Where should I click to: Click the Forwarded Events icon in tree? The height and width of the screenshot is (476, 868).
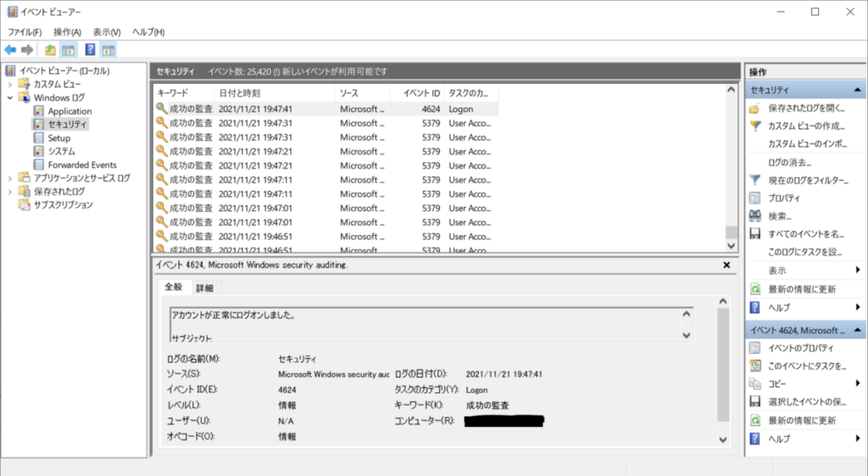pos(39,165)
